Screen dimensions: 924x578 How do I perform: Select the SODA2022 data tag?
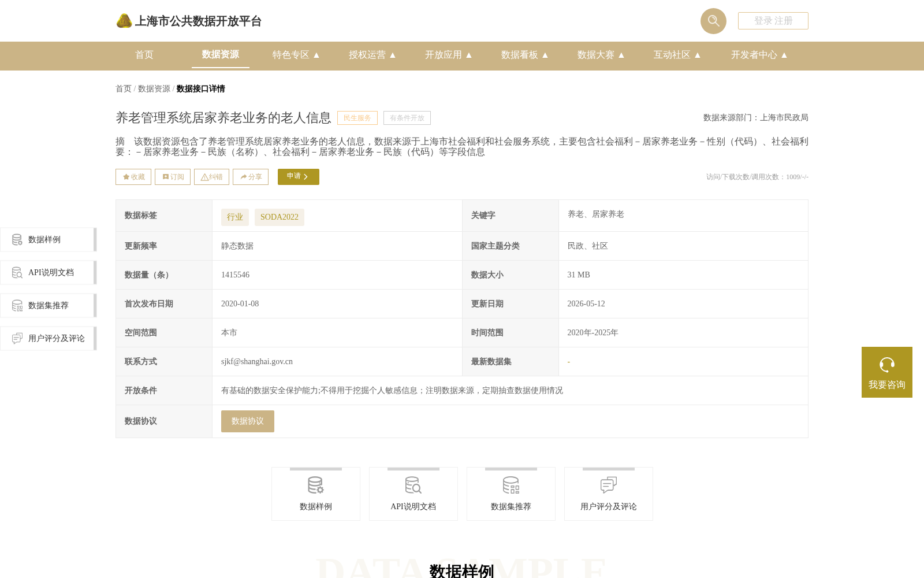coord(280,217)
